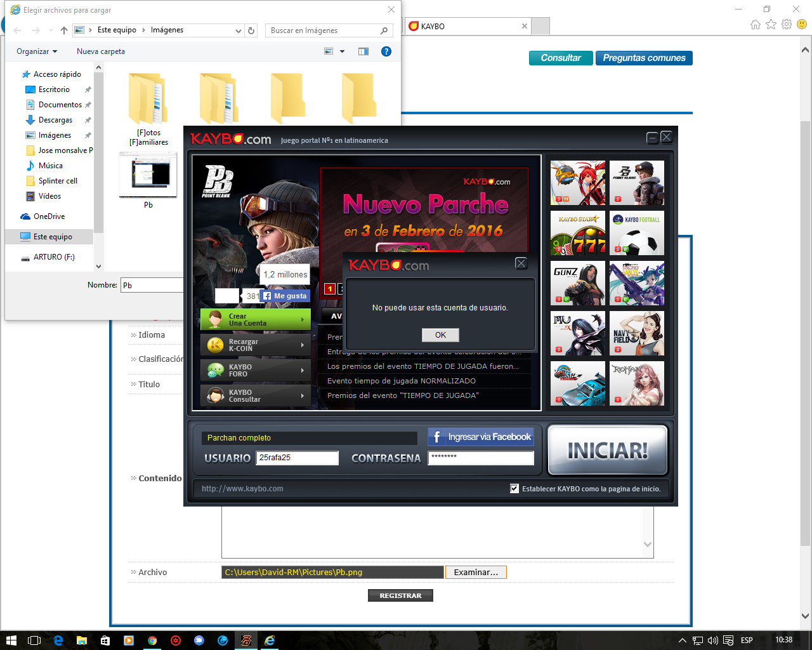Close the KAYBO error message dialog
Image resolution: width=812 pixels, height=650 pixels.
[x=521, y=263]
